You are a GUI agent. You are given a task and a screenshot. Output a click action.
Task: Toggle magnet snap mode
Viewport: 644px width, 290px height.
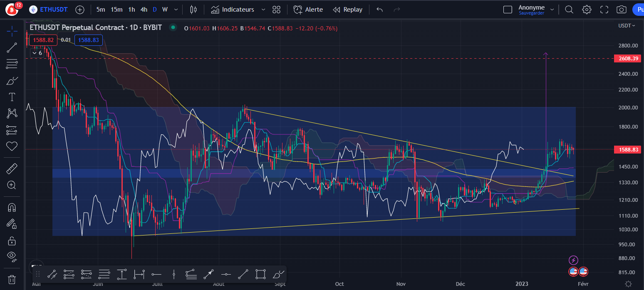pos(12,207)
